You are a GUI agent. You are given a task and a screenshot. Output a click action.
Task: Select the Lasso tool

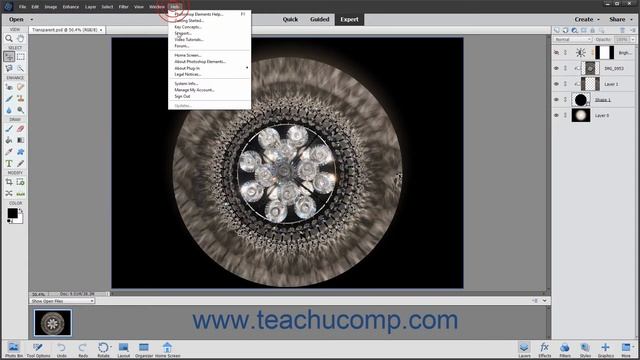coord(9,68)
